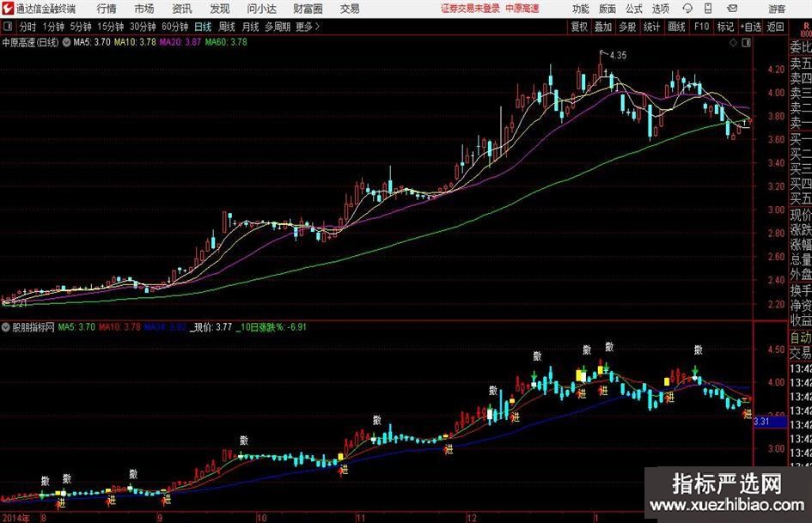Click the customer service headset icon
The image size is (812, 523).
tap(687, 9)
